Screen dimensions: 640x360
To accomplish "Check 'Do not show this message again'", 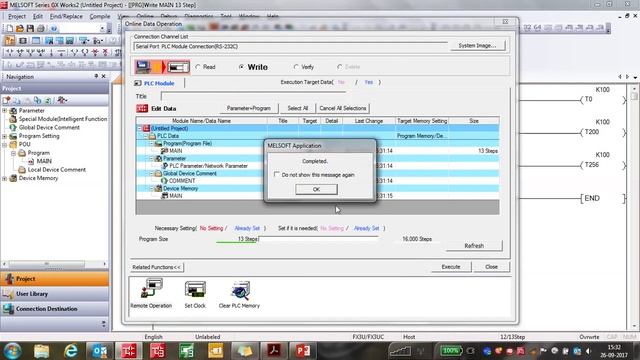I will 277,175.
